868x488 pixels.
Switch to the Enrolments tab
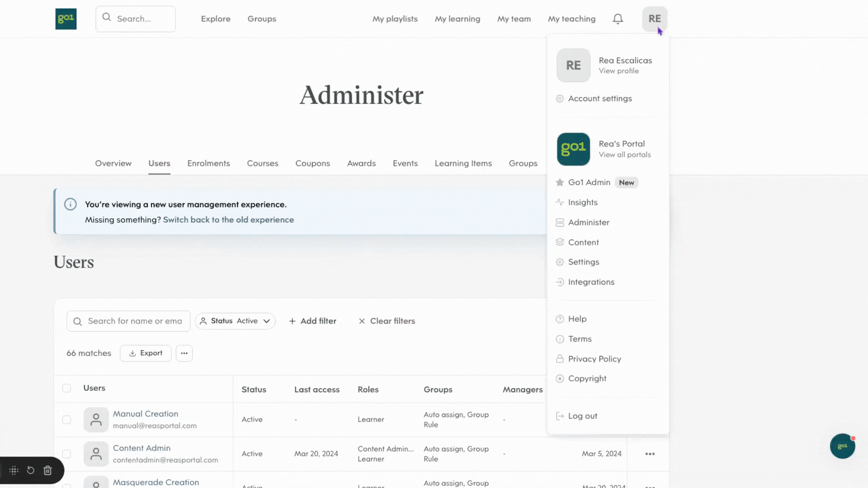tap(208, 163)
